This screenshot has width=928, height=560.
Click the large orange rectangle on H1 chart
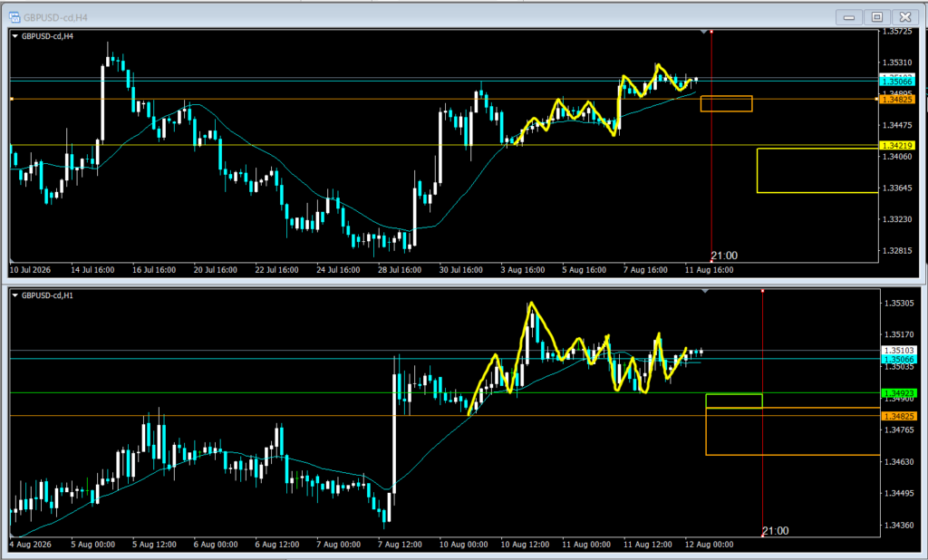coord(792,431)
